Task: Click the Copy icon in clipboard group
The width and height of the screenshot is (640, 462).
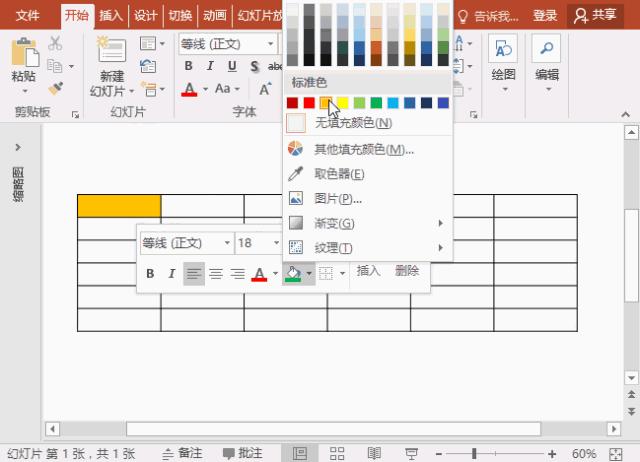Action: (x=55, y=66)
